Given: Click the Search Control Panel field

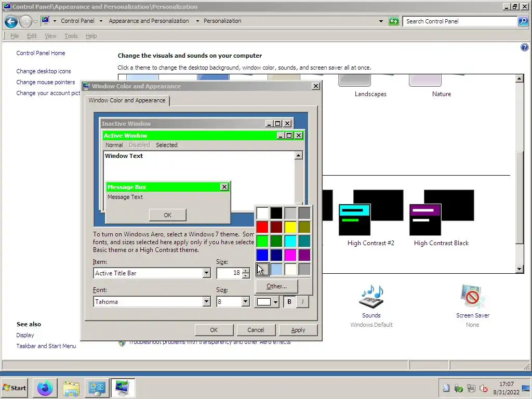Looking at the screenshot, I should 460,21.
